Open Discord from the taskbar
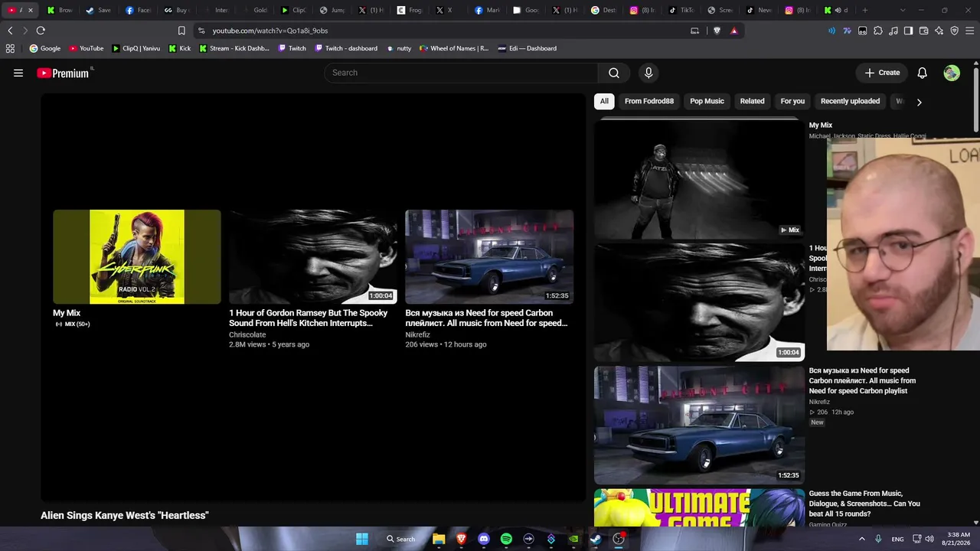 pos(484,539)
